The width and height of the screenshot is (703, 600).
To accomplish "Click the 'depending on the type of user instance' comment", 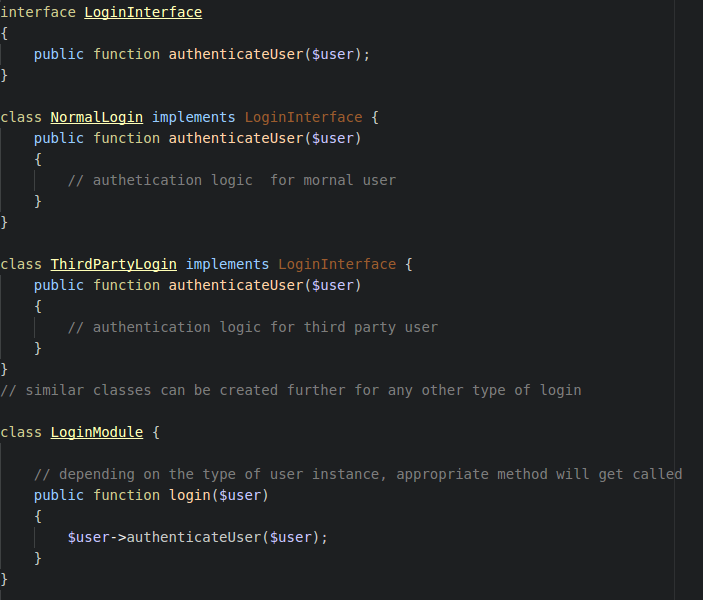I will (358, 474).
